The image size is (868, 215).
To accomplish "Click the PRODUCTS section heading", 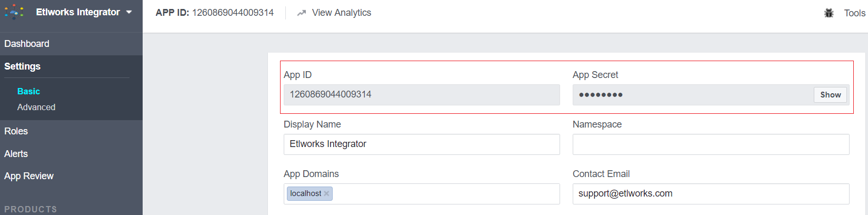I will pyautogui.click(x=31, y=209).
